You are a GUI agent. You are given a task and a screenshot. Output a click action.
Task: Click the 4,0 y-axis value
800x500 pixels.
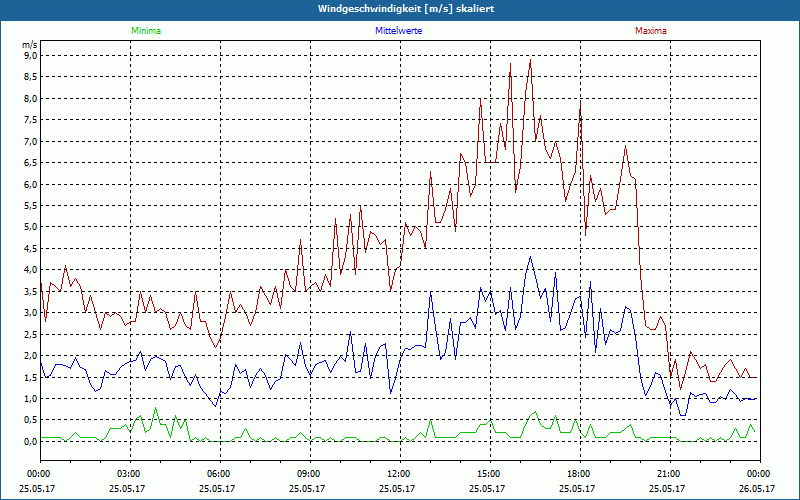[x=31, y=270]
